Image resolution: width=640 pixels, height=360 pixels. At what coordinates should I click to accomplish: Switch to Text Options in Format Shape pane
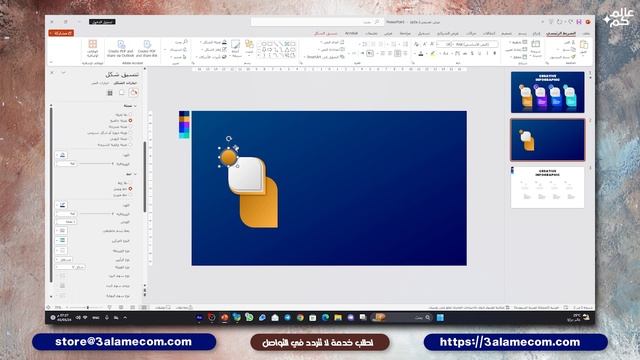(100, 83)
